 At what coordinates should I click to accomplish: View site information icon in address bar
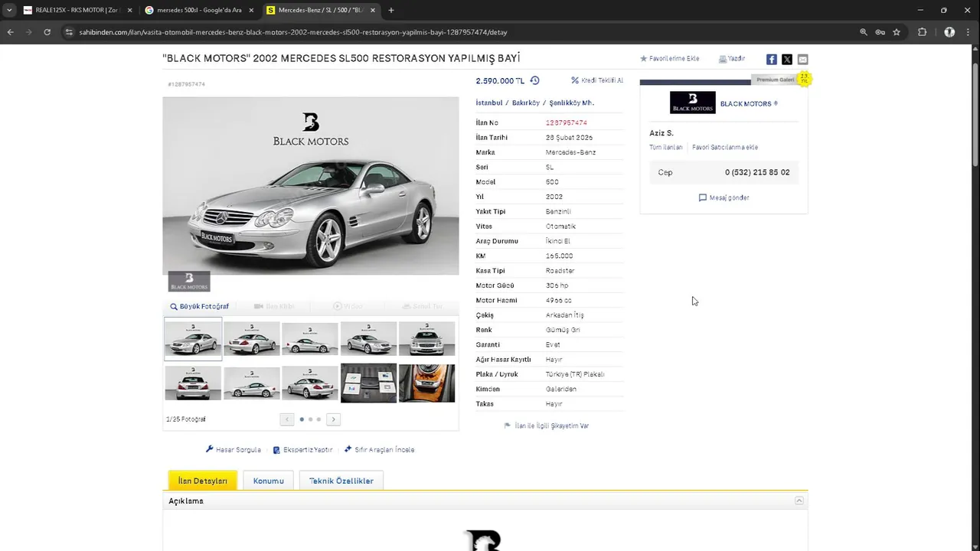(x=69, y=32)
